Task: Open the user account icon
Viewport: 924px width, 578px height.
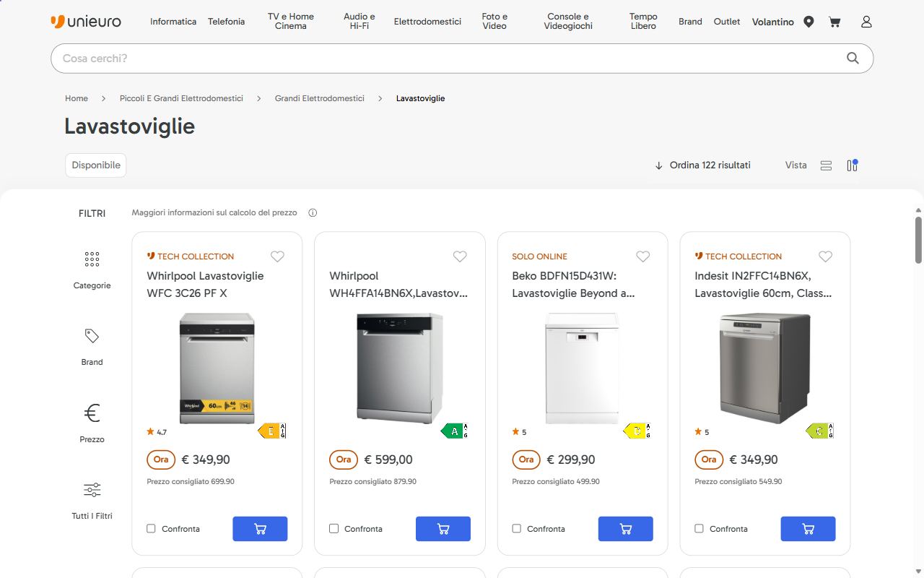Action: 866,22
